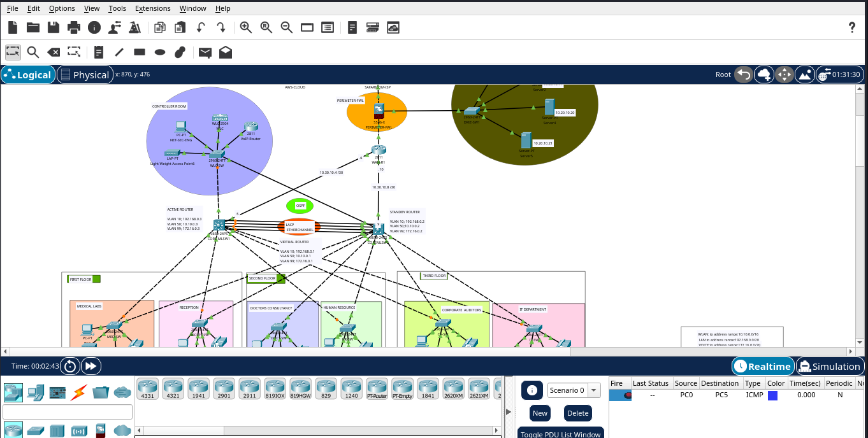Click the Fast Forward Time button
Screen dimensions: 868x438
[x=91, y=366]
